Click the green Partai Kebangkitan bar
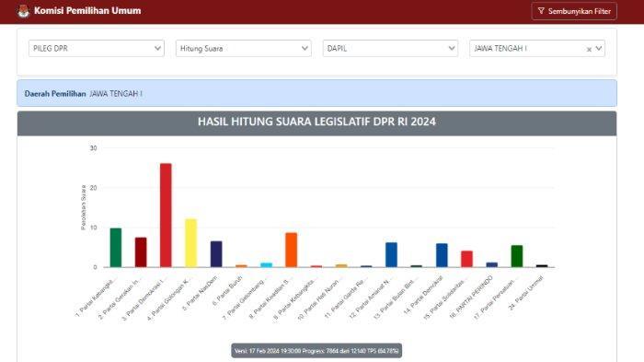Screen dimensions: 644x362 point(116,248)
